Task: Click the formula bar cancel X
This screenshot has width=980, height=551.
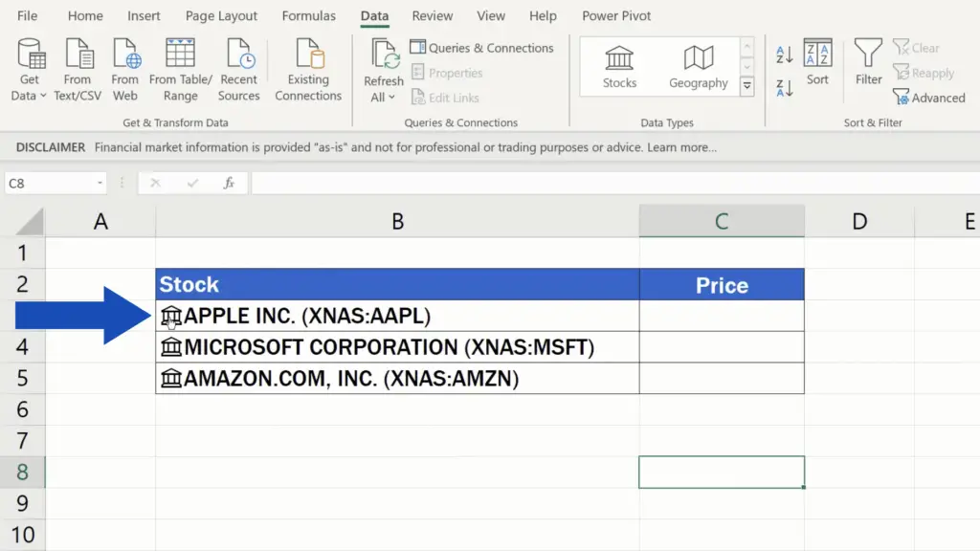Action: point(155,183)
